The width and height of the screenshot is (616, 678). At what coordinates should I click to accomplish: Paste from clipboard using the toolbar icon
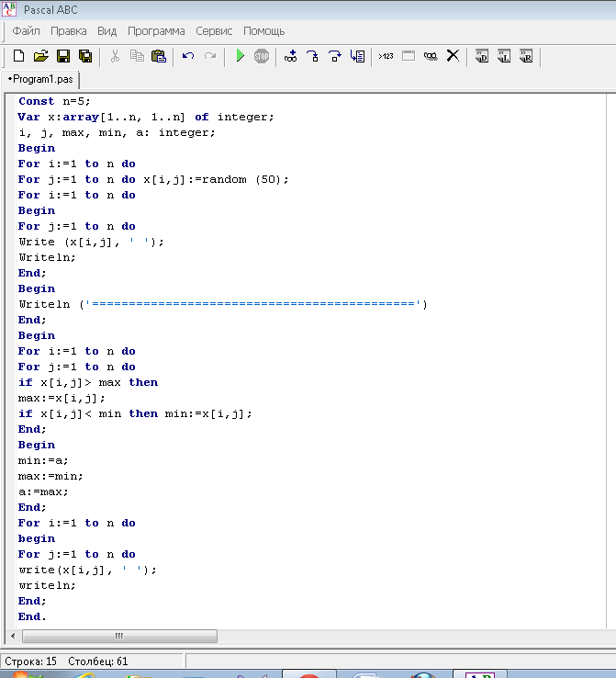pyautogui.click(x=159, y=56)
